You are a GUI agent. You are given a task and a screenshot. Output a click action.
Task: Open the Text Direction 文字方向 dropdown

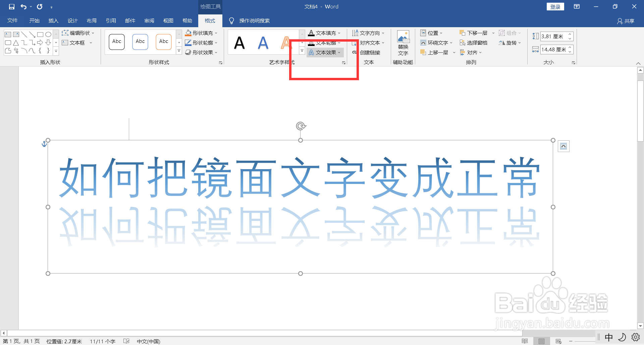tap(368, 33)
